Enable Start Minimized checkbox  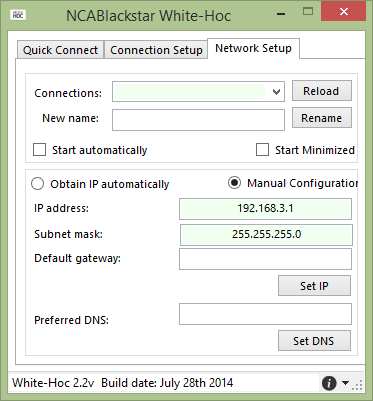coord(262,150)
